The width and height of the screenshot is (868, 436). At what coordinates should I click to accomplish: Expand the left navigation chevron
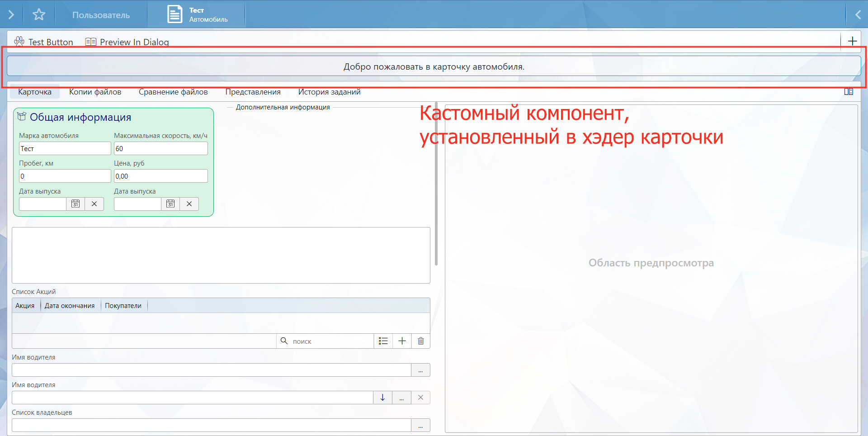coord(11,14)
